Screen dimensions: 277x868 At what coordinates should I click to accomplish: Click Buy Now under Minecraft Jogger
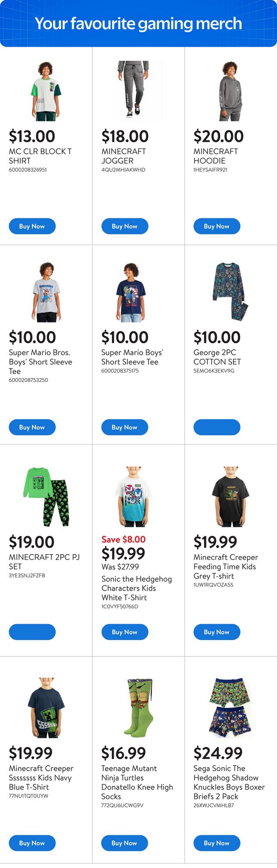125,226
